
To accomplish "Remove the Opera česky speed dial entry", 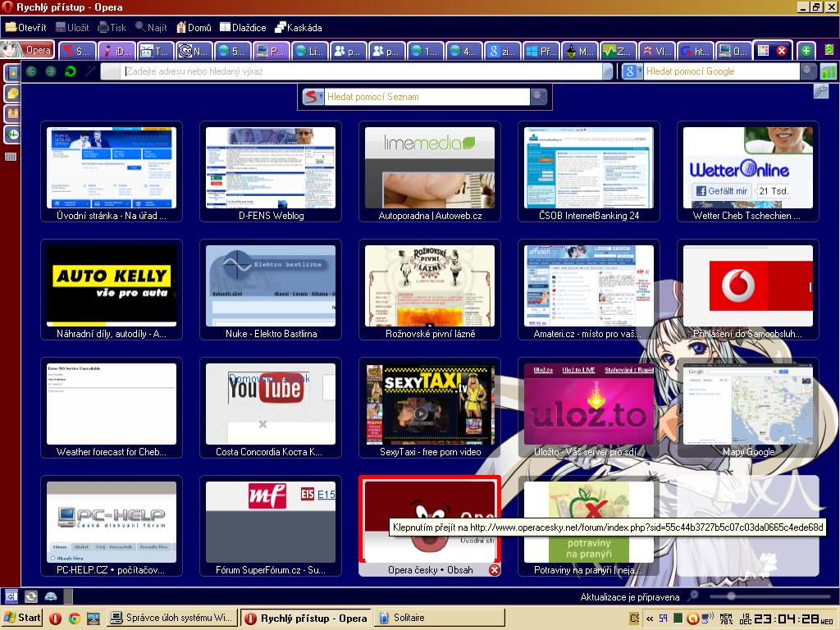I will 494,569.
